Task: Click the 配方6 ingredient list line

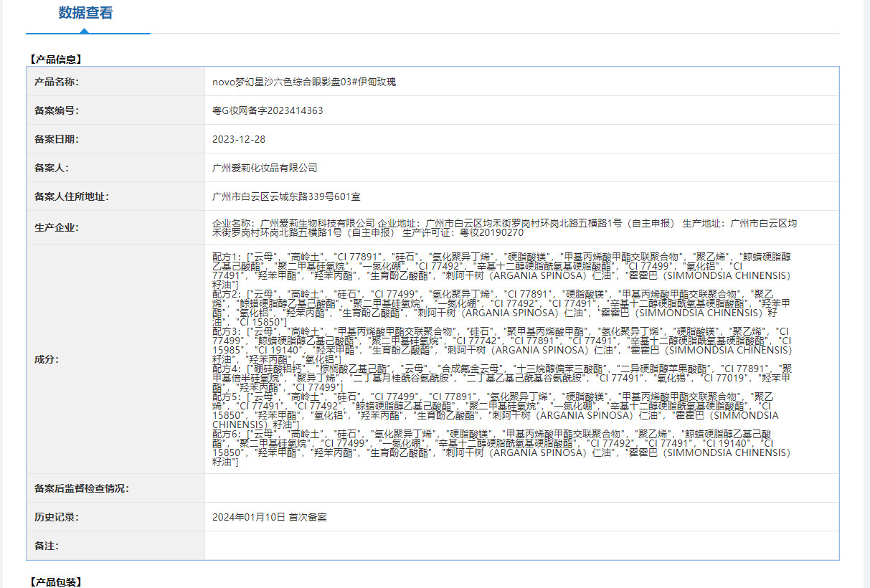Action: pos(502,448)
